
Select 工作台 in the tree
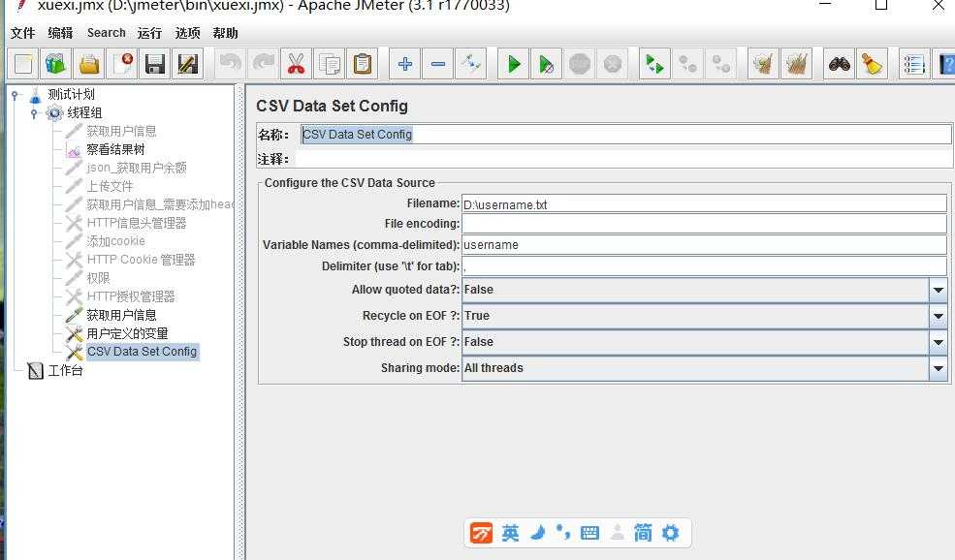pos(65,370)
